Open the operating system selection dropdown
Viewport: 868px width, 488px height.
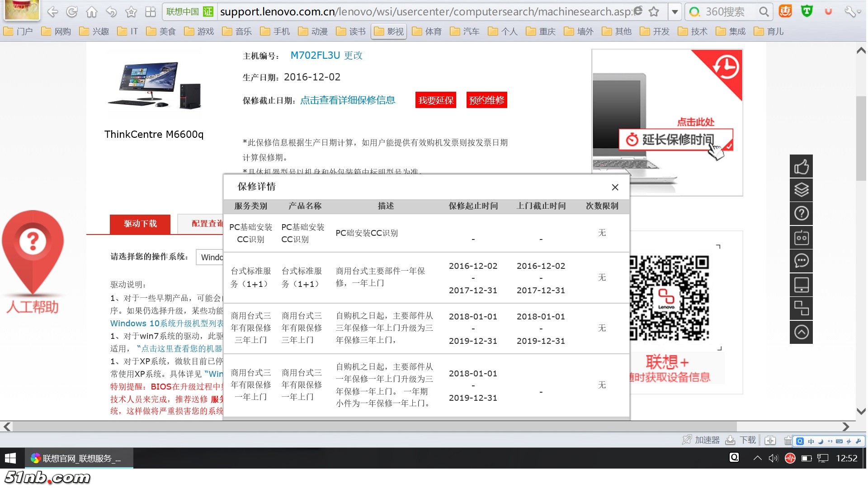coord(210,257)
